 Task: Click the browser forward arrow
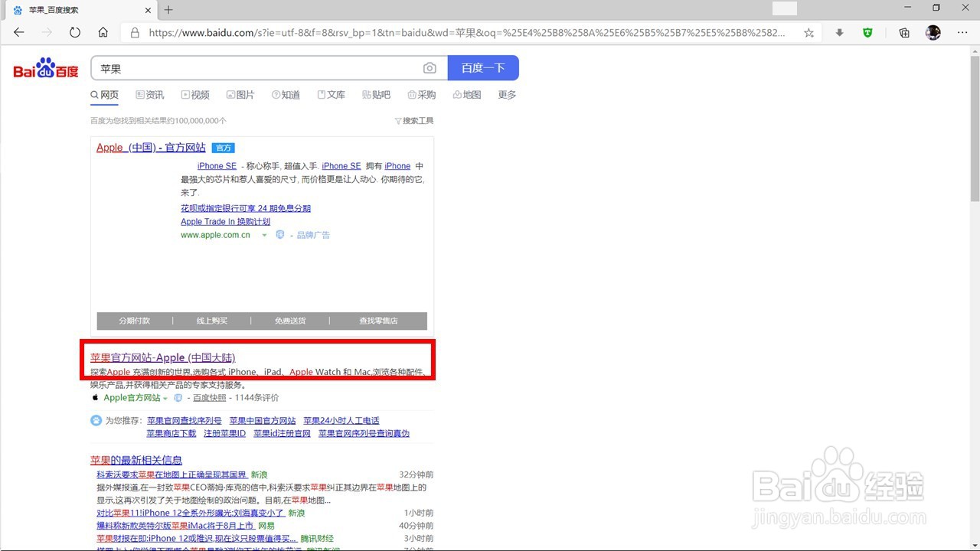click(47, 33)
